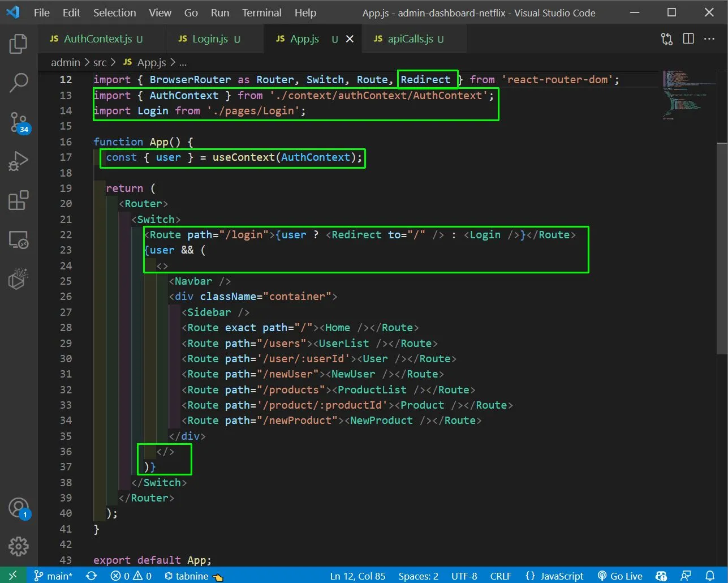Click the main* git branch indicator

click(x=53, y=576)
